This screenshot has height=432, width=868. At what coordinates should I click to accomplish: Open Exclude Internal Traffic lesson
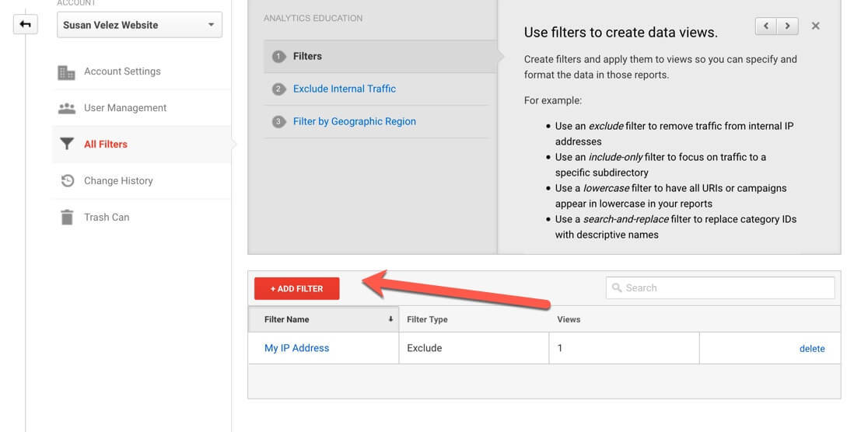pyautogui.click(x=344, y=89)
